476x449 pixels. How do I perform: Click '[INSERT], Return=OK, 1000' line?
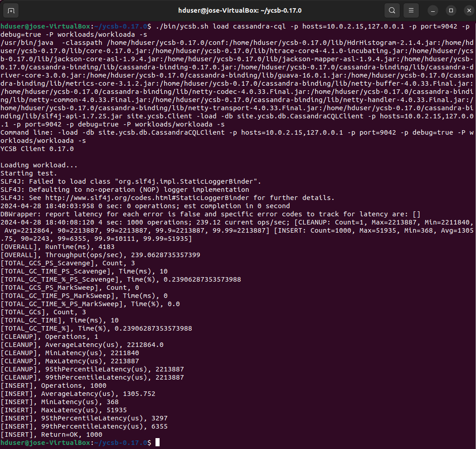pos(51,435)
